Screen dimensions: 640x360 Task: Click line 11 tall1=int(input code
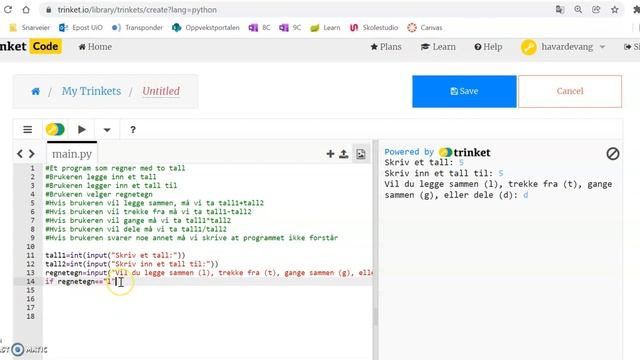click(x=115, y=256)
